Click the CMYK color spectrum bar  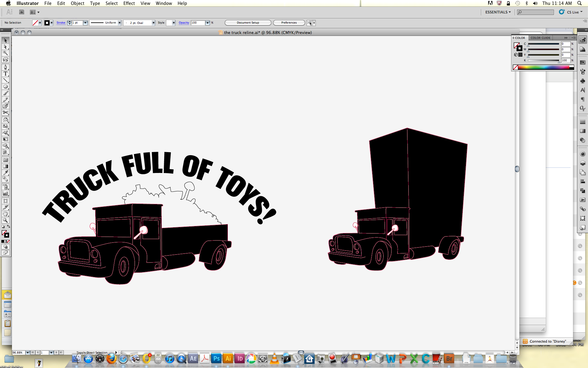point(544,67)
